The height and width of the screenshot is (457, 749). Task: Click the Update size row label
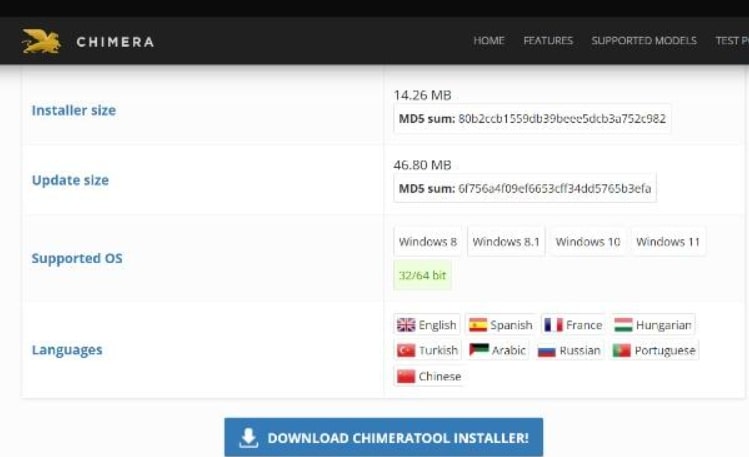pyautogui.click(x=70, y=180)
